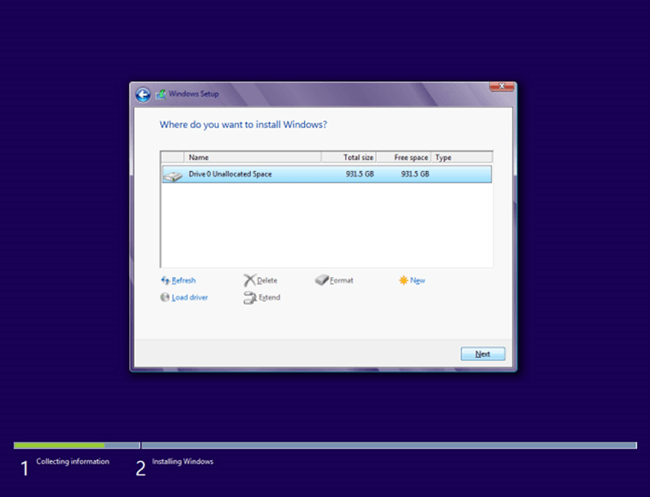Screen dimensions: 650x497
Task: Click the Refresh link
Action: pyautogui.click(x=184, y=281)
